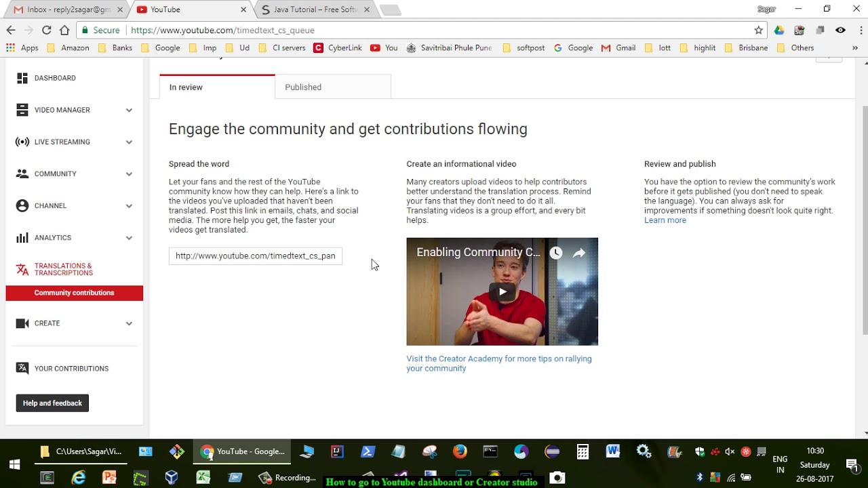Stay on the In review tab

[x=186, y=87]
